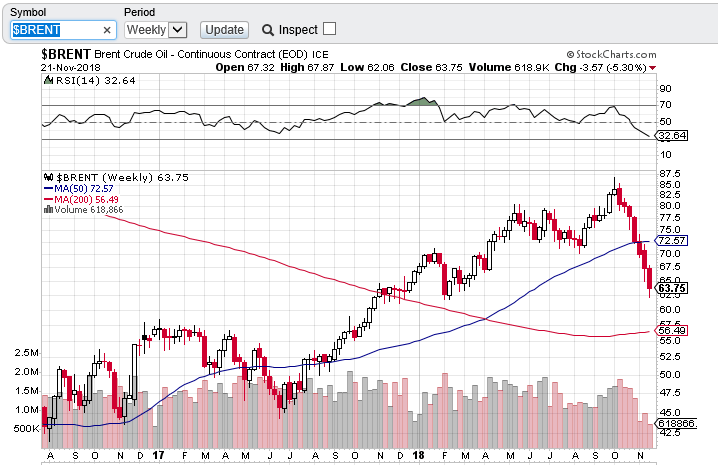Click the $BRENT candlestick legend icon
The height and width of the screenshot is (465, 718).
point(48,177)
